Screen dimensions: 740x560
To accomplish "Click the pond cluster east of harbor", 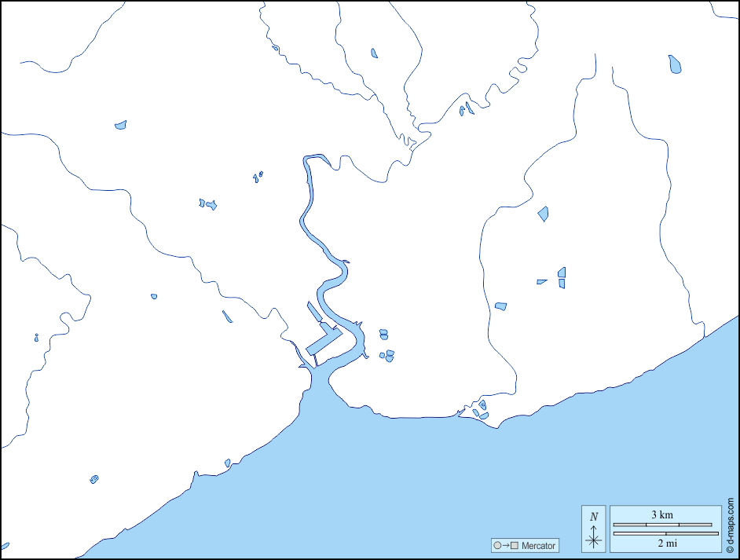I will [x=386, y=346].
